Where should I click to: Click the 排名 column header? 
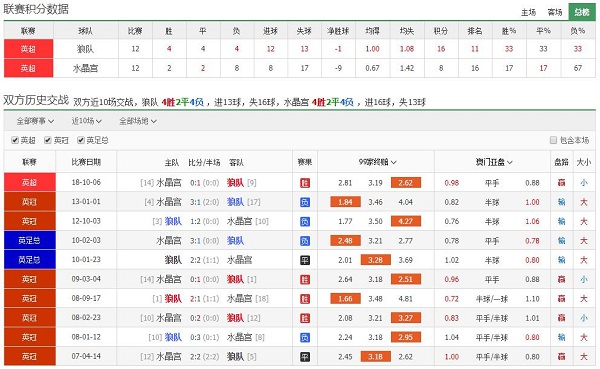tap(475, 31)
